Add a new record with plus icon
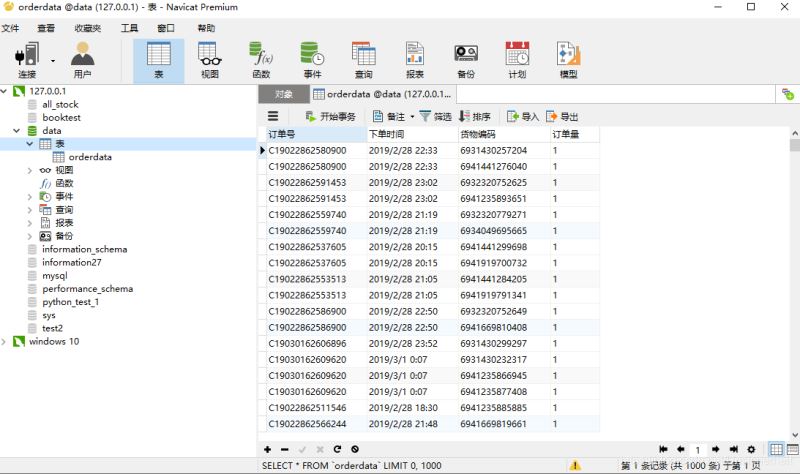The width and height of the screenshot is (800, 474). 267,450
